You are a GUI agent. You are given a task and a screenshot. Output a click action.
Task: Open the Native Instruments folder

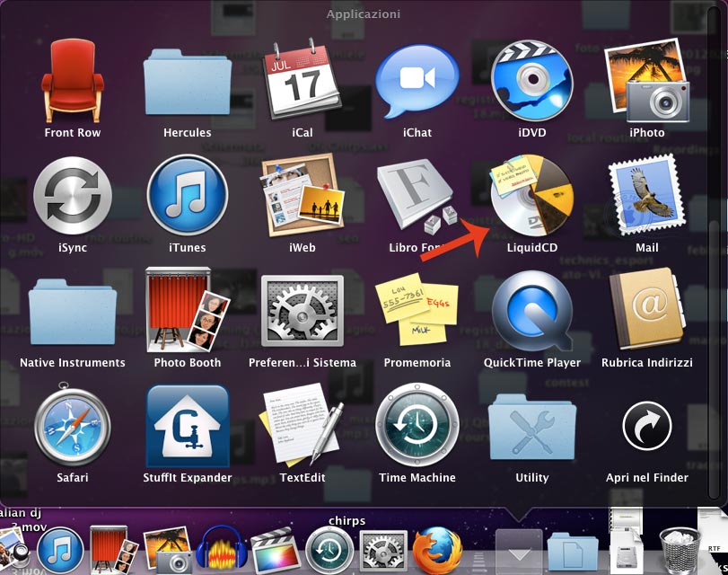(73, 312)
